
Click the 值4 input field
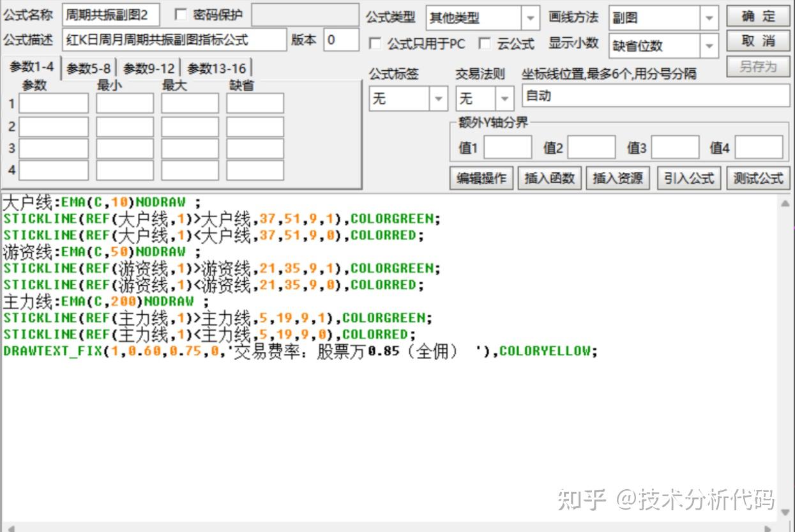point(759,148)
